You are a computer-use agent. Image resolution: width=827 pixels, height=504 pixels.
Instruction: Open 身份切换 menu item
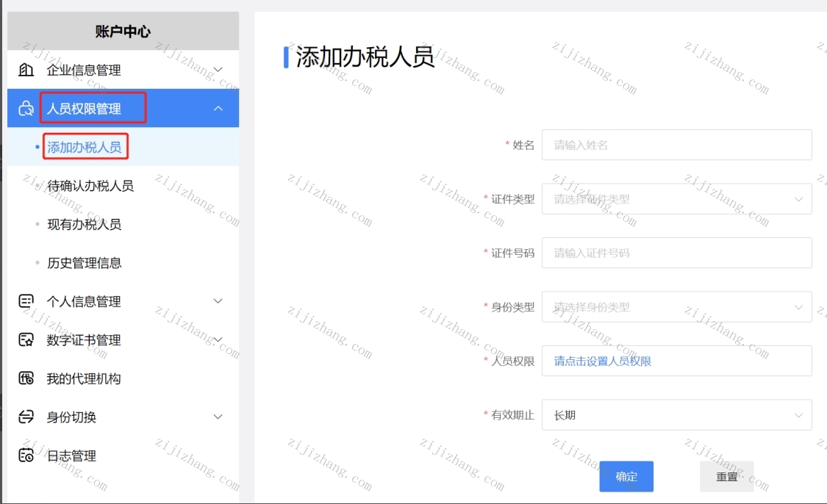click(123, 417)
